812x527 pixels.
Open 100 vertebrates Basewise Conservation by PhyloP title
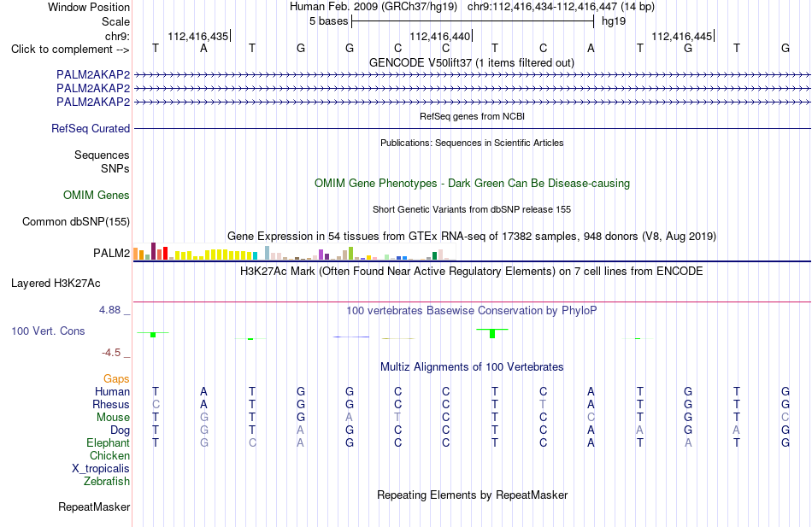coord(472,311)
